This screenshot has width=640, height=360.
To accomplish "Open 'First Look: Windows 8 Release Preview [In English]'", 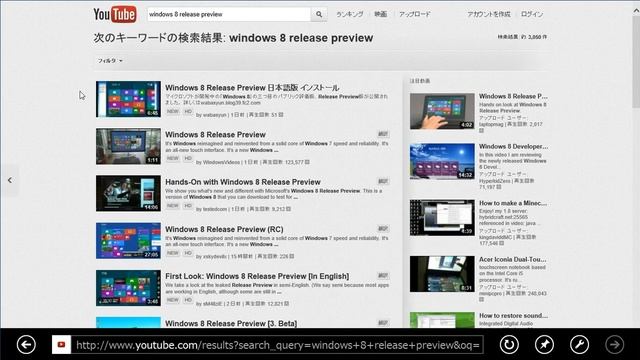I will [257, 276].
